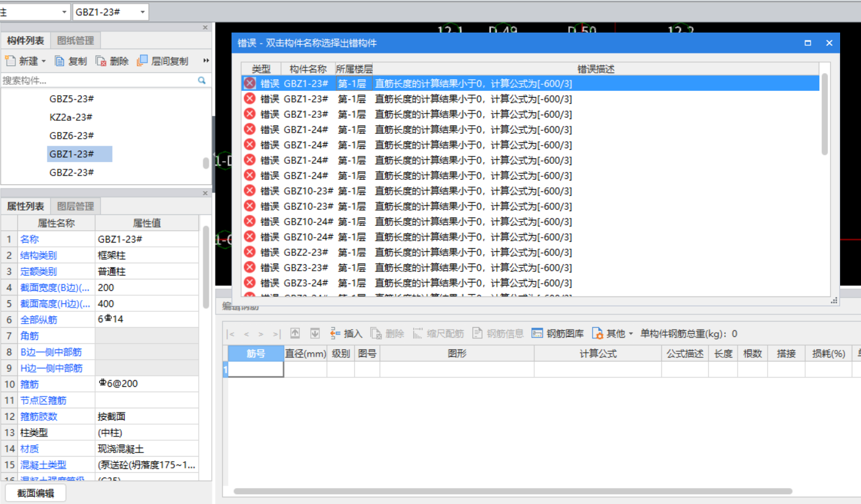Select KZ2a-23# in component list

point(71,117)
